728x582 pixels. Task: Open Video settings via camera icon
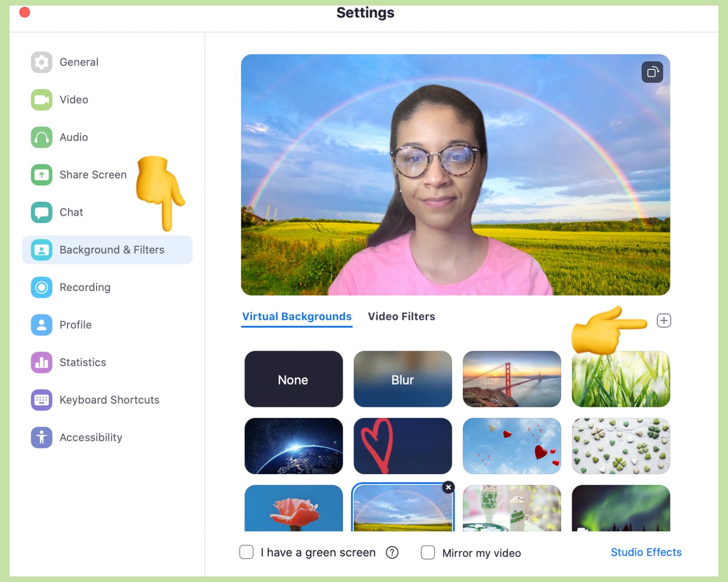[x=42, y=100]
